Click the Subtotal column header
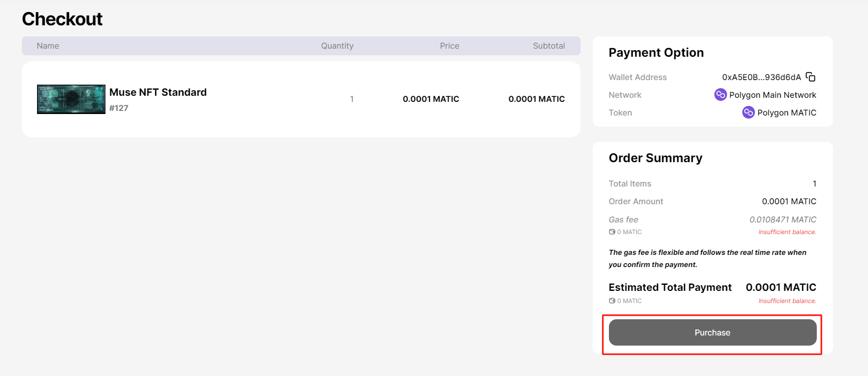The height and width of the screenshot is (376, 868). [x=549, y=46]
